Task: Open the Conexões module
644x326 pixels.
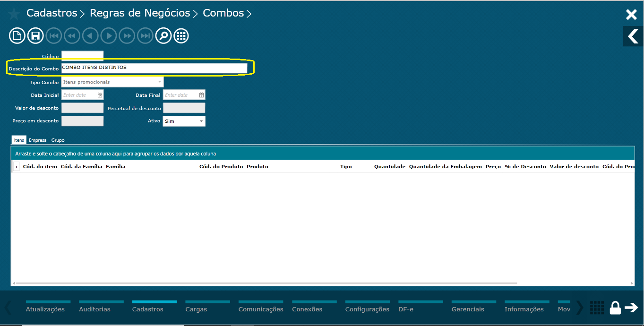Action: pos(307,309)
